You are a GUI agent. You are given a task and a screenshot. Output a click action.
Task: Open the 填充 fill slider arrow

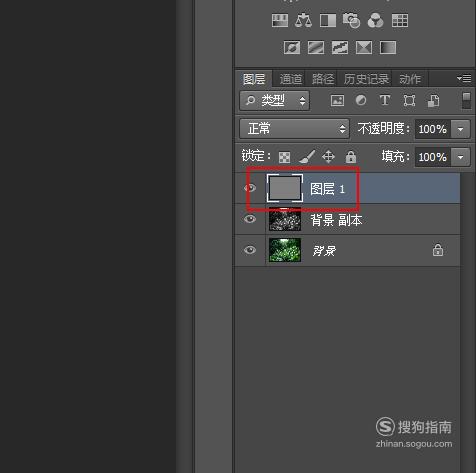click(460, 157)
